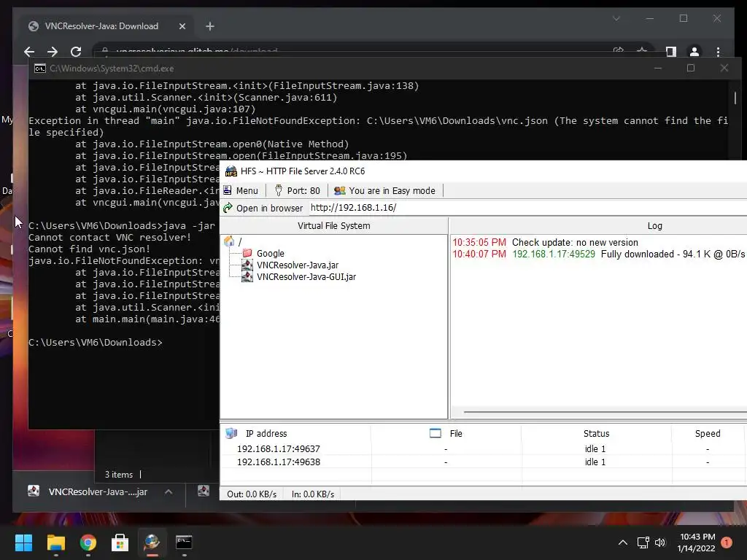Click the volume tray icon
This screenshot has height=560, width=747.
pyautogui.click(x=659, y=542)
